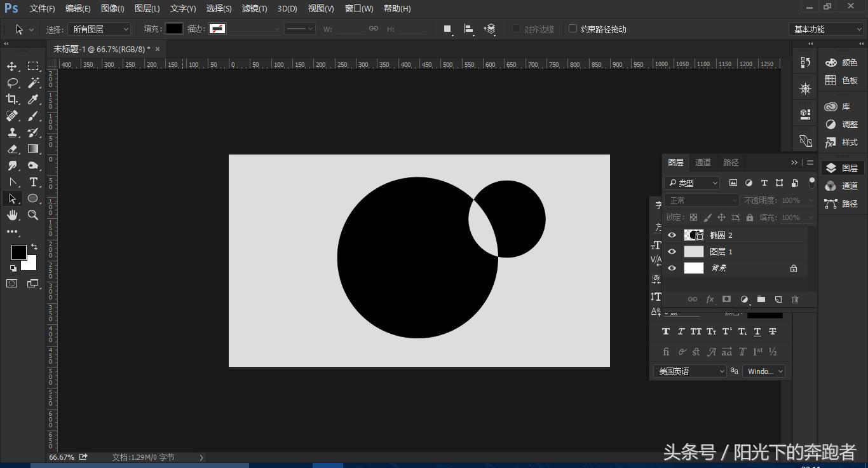Toggle visibility of 图层 1 layer
868x468 pixels.
click(x=672, y=252)
